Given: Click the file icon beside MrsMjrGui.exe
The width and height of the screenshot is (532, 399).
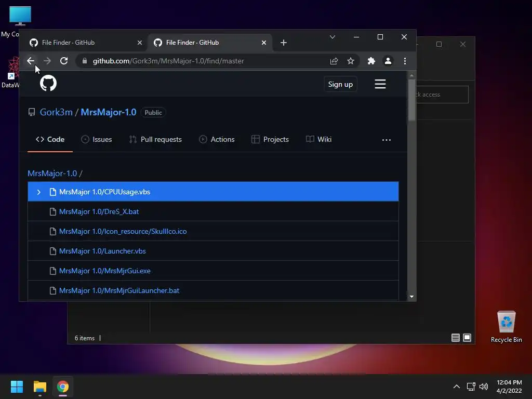Looking at the screenshot, I should point(52,271).
